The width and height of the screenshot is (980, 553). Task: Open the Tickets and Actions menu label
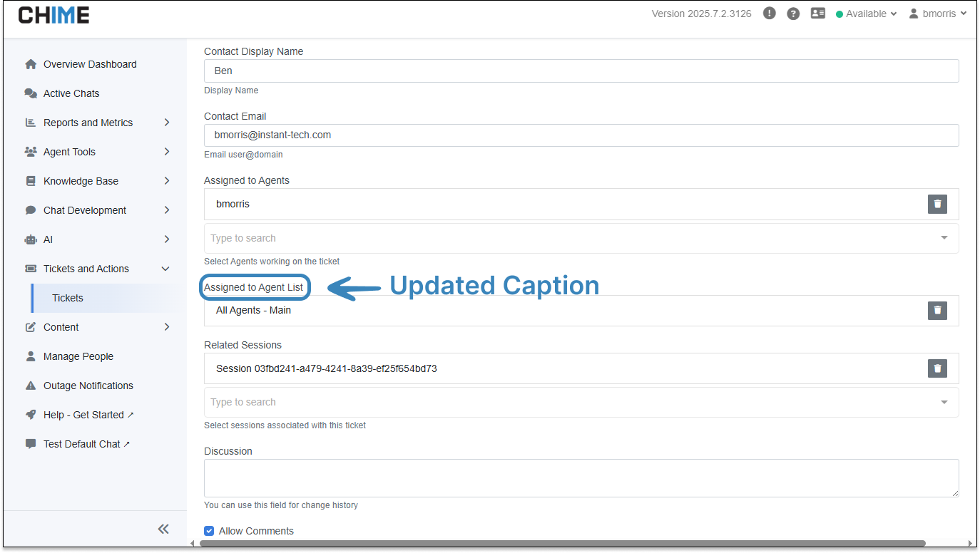pyautogui.click(x=86, y=269)
